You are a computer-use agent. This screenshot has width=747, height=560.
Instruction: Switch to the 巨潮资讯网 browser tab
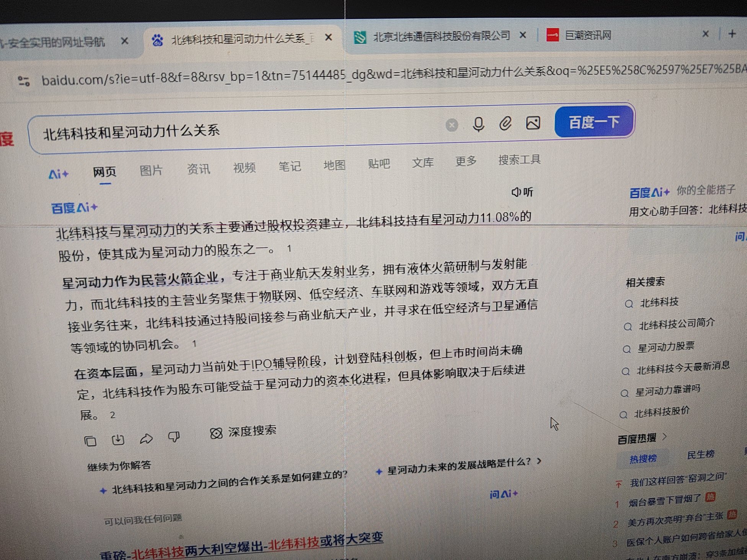(x=588, y=36)
